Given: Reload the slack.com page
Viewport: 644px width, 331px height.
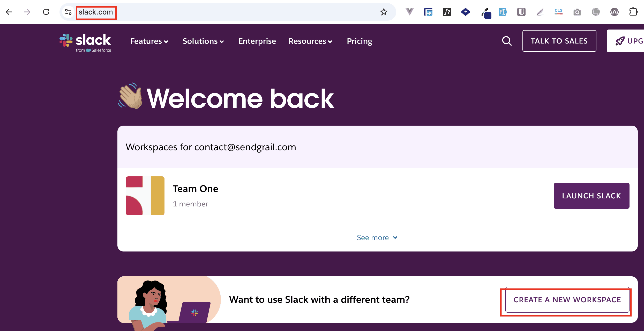Looking at the screenshot, I should pos(46,12).
